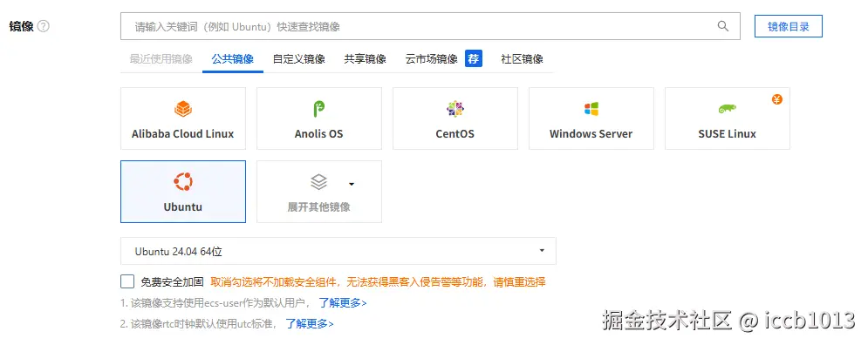Open 了解更多 link about ecs-user default user
868x345 pixels.
coord(343,303)
